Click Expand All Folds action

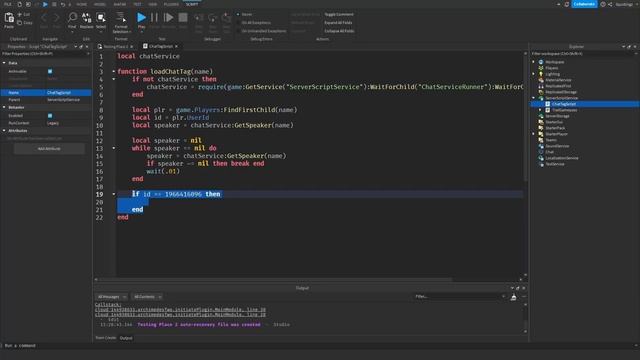pos(338,22)
